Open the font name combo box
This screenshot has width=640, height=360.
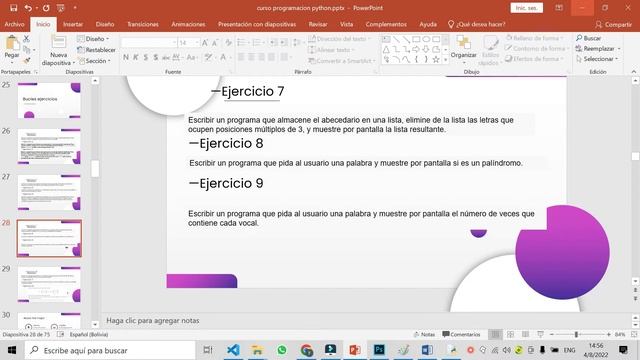149,42
